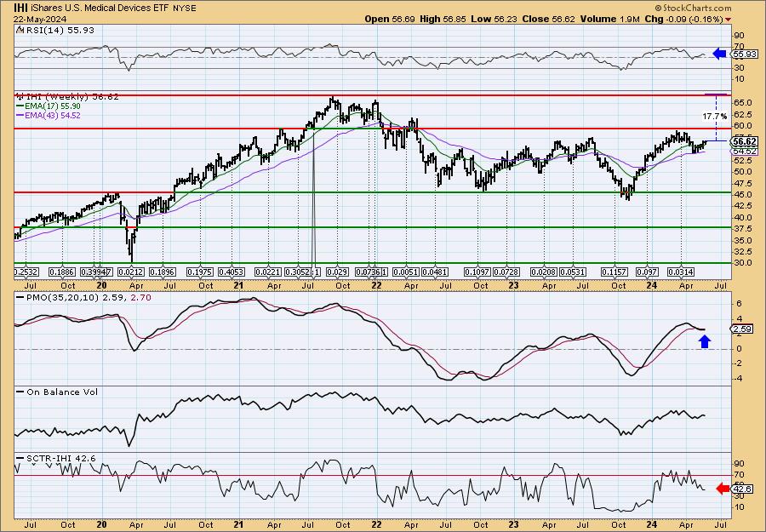This screenshot has width=766, height=532.
Task: Click the Low 56.23 value
Action: click(x=494, y=19)
